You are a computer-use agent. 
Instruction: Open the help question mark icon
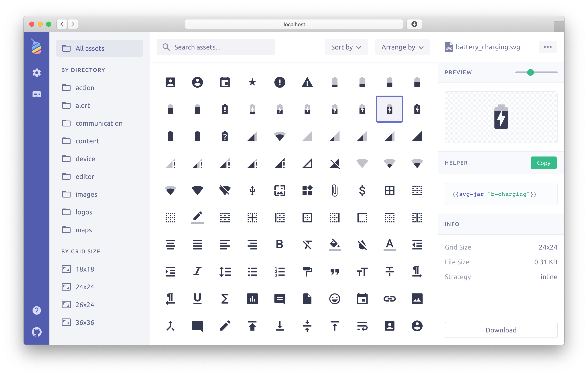tap(37, 310)
